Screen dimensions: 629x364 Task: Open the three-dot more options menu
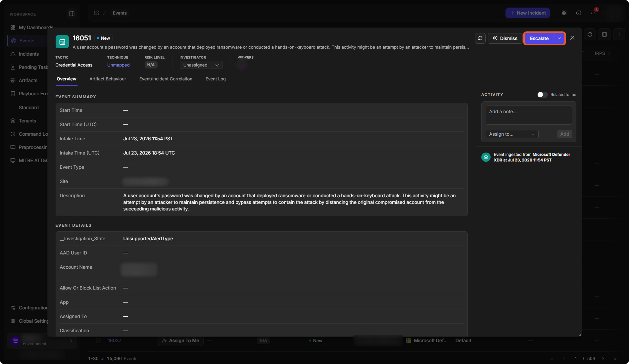pos(619,34)
